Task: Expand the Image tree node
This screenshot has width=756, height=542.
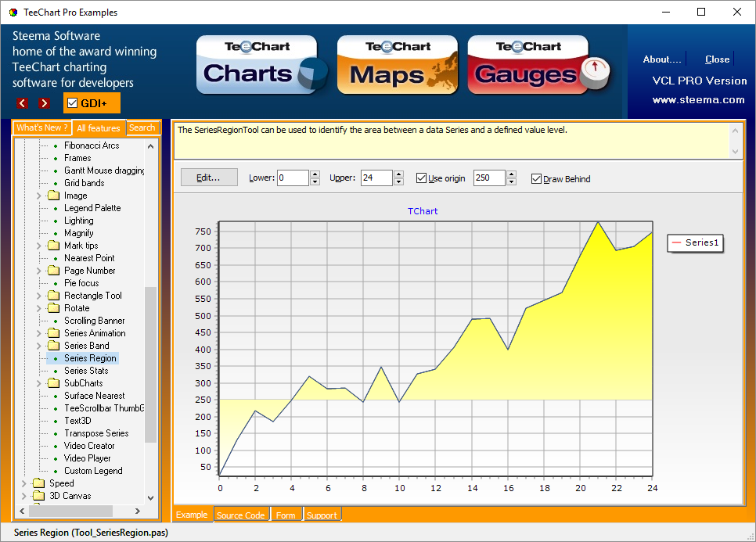Action: (39, 196)
